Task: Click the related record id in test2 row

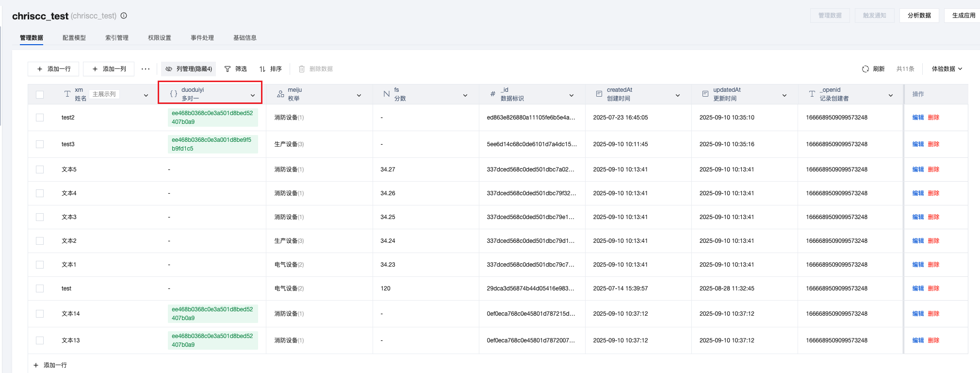Action: 212,118
